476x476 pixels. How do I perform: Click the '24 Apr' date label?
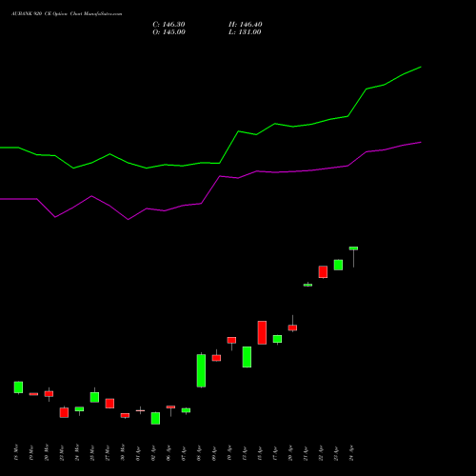coord(351,452)
